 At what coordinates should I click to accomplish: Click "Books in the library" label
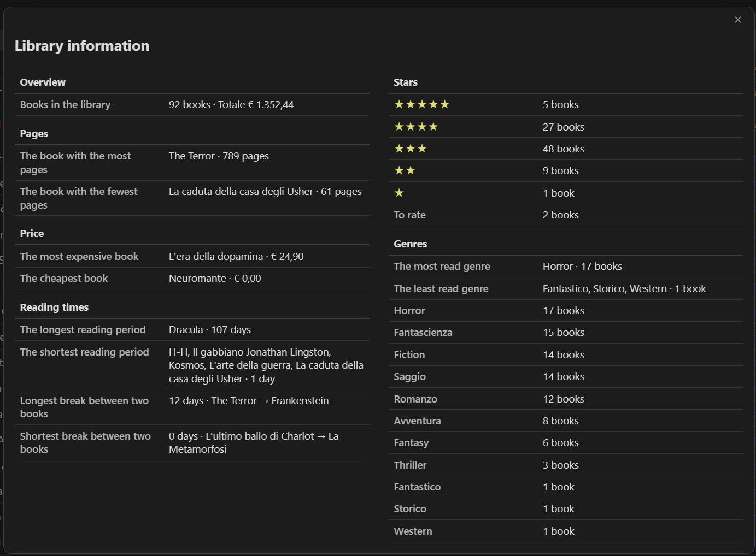65,104
